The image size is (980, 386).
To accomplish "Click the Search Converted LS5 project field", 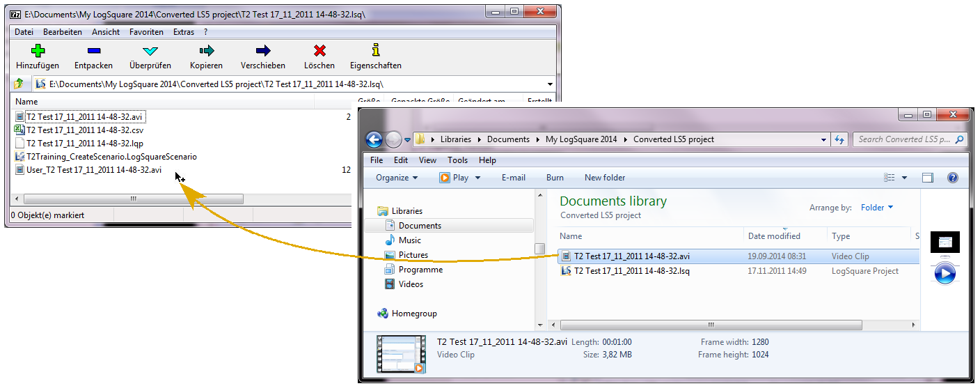I will (x=903, y=139).
